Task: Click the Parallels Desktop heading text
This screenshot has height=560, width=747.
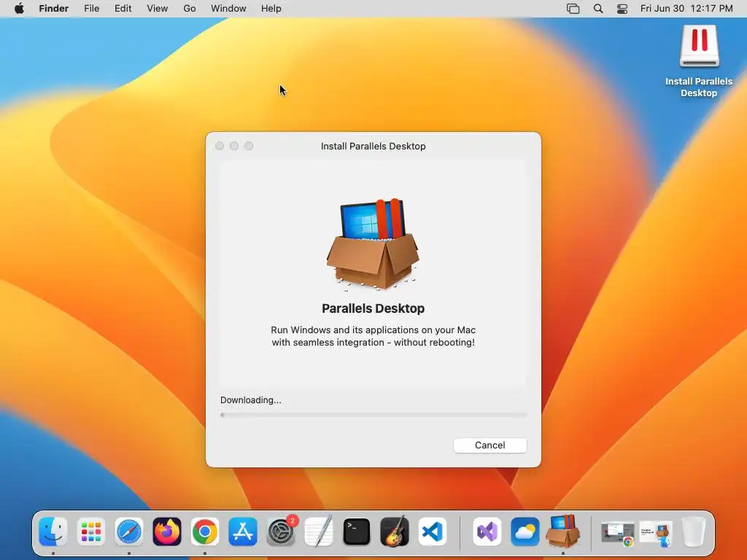Action: [373, 308]
